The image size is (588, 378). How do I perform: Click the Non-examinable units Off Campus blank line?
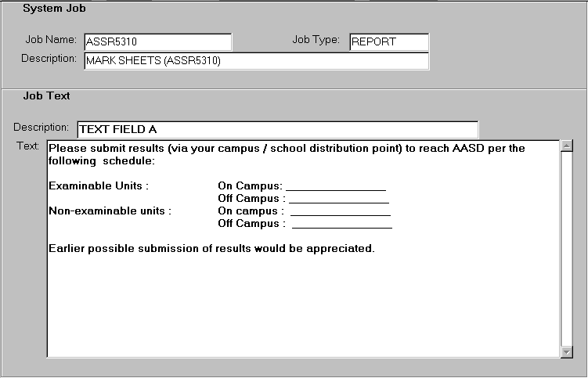coord(342,224)
